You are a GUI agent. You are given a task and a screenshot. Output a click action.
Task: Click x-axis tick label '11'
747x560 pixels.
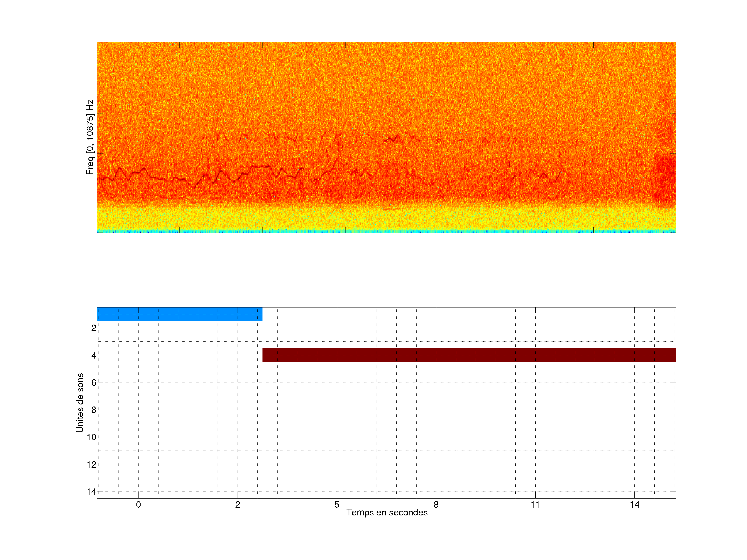tap(535, 505)
